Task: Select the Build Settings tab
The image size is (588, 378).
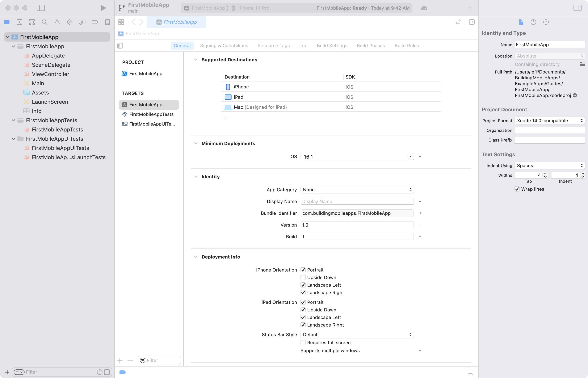Action: click(x=333, y=46)
